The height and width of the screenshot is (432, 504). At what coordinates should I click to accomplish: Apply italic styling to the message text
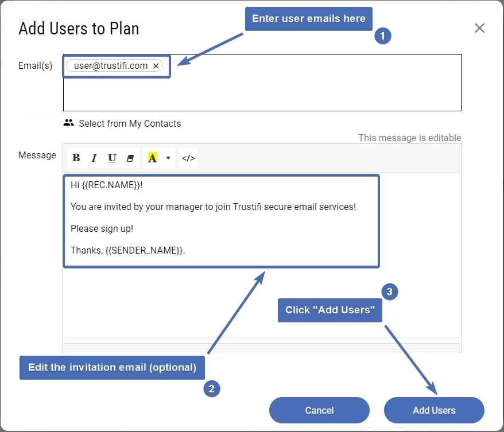point(94,158)
